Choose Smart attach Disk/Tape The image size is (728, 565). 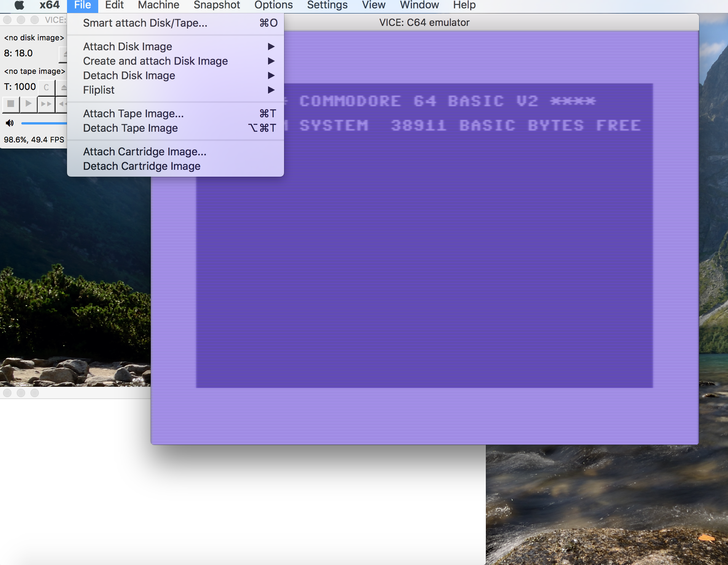pyautogui.click(x=176, y=23)
